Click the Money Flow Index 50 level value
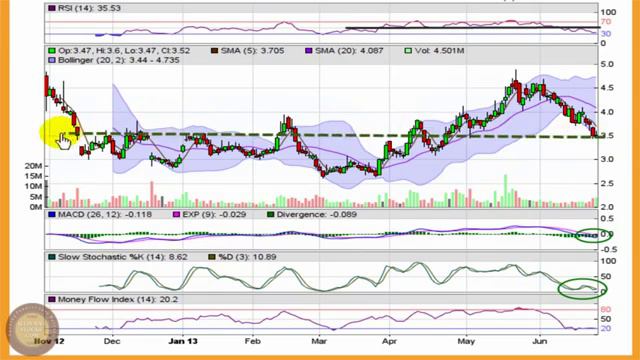This screenshot has width=640, height=360. click(606, 319)
